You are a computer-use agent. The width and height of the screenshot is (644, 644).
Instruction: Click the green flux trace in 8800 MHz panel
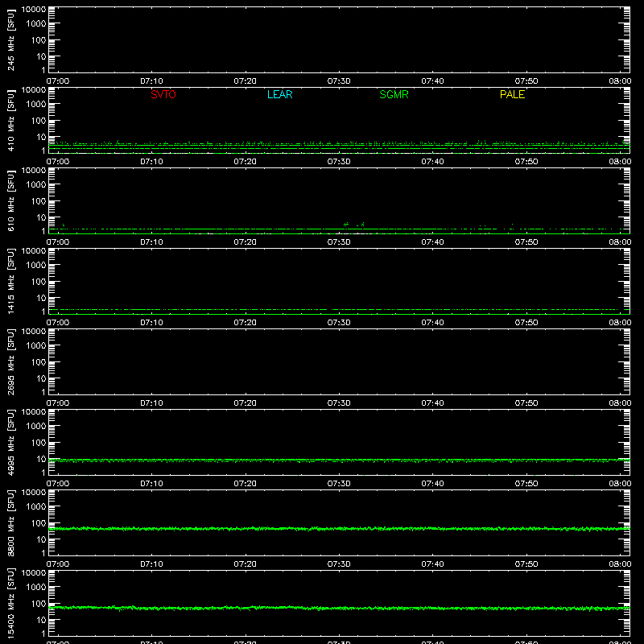click(x=339, y=529)
